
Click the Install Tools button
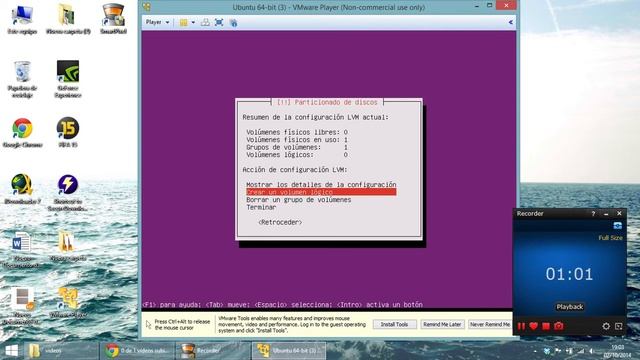click(x=394, y=324)
